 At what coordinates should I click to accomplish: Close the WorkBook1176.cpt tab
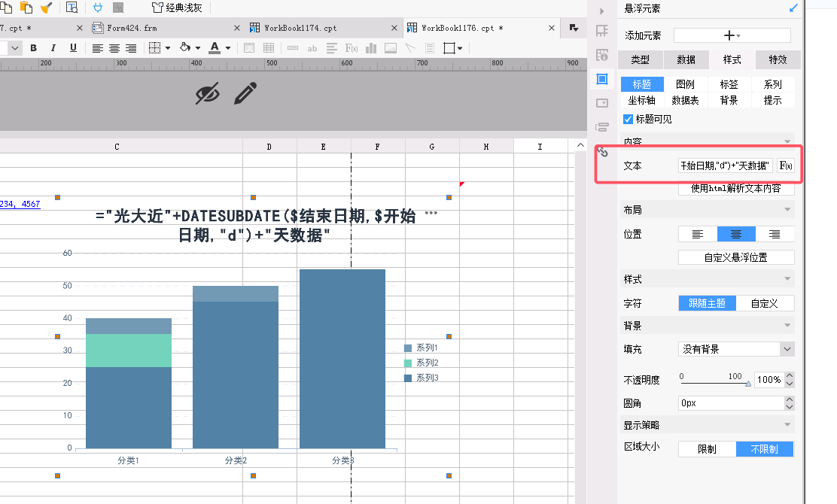pos(552,29)
